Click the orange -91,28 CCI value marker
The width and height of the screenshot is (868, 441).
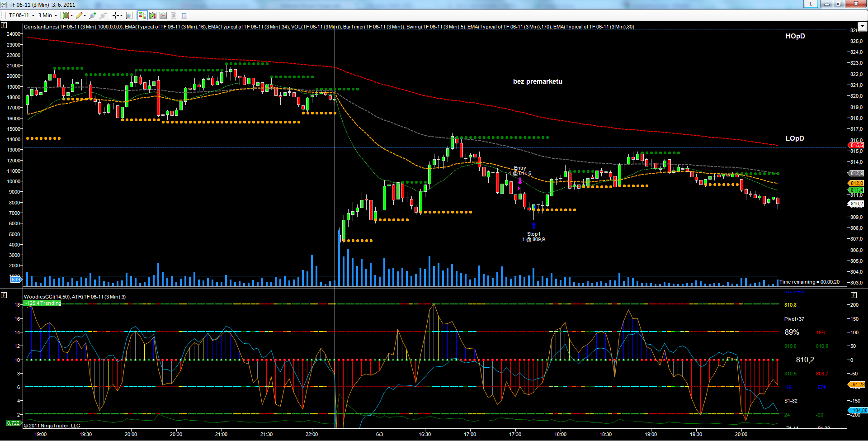coord(857,384)
